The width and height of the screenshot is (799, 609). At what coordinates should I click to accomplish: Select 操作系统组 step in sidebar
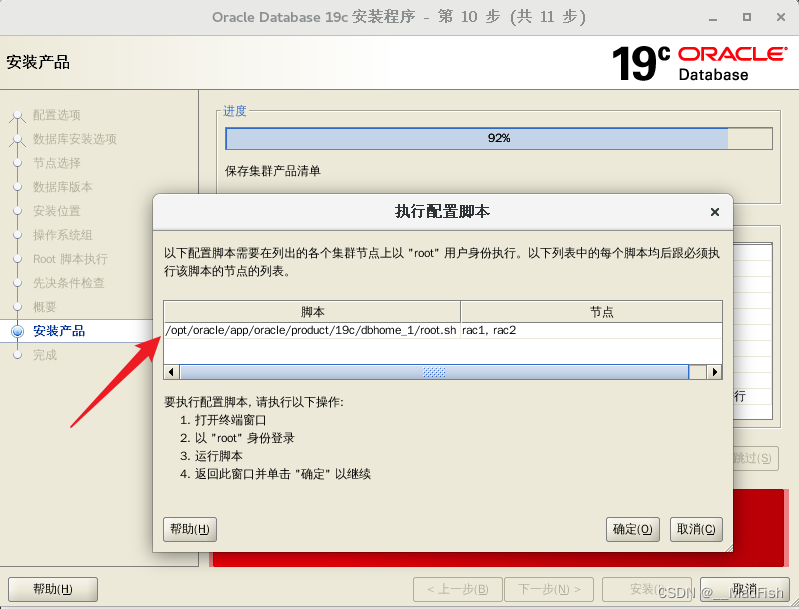click(63, 235)
